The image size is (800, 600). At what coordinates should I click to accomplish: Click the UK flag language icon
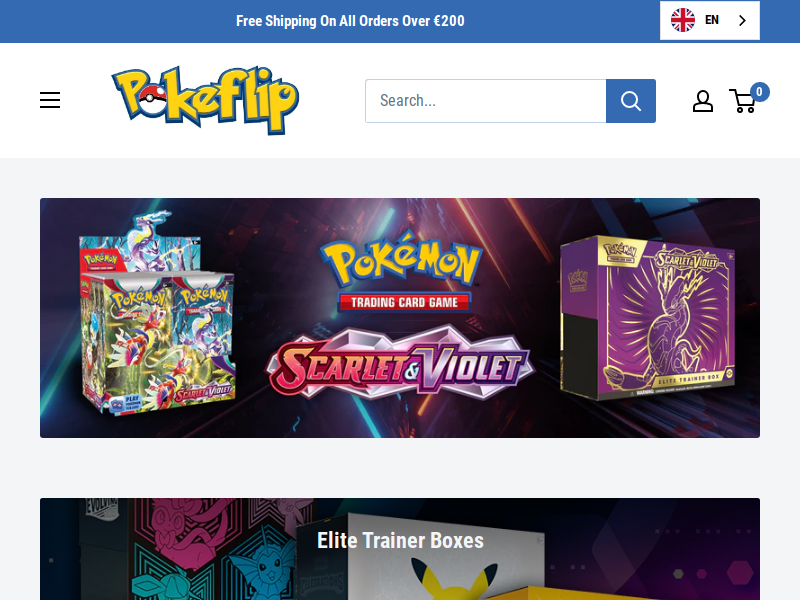click(683, 20)
